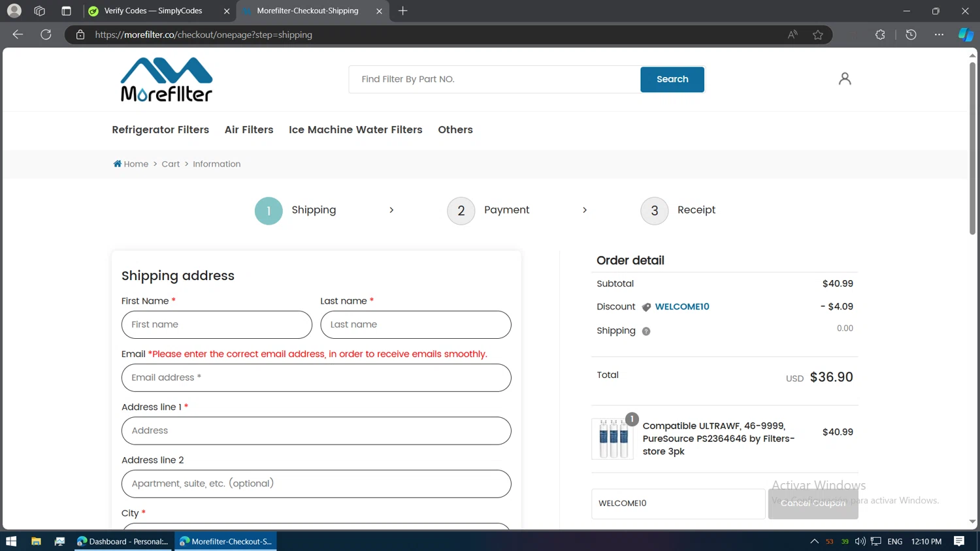The height and width of the screenshot is (551, 980).
Task: Go to the Home breadcrumb link
Action: click(x=136, y=164)
